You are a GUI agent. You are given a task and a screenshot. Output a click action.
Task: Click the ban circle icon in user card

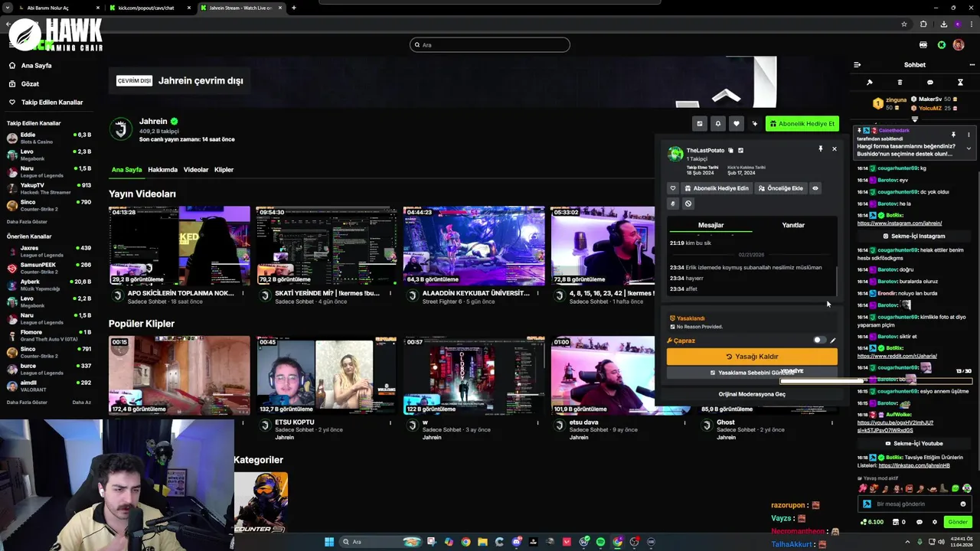pos(688,204)
